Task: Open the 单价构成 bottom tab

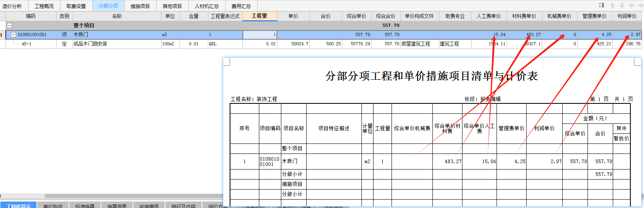Action: pos(53,205)
